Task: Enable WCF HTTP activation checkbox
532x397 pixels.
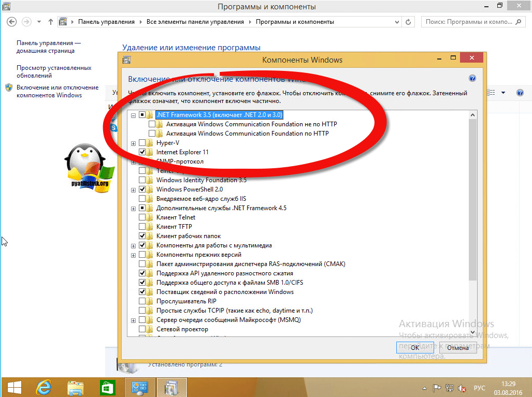Action: tap(152, 133)
